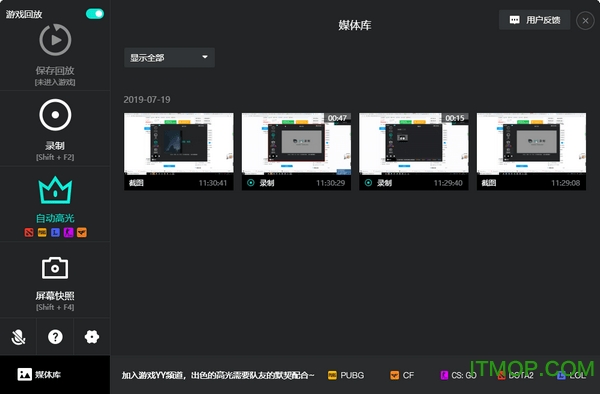Click CF channel link in bottom bar
Screen dimensions: 600x394
402,375
